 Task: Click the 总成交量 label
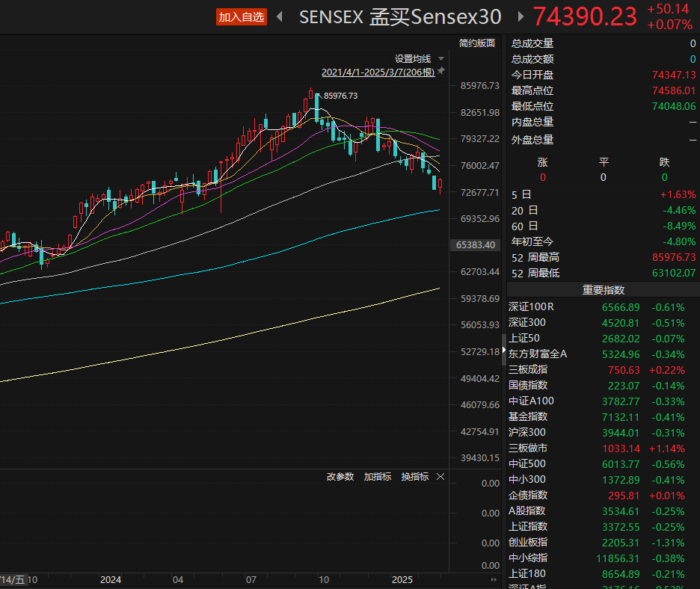click(x=532, y=43)
